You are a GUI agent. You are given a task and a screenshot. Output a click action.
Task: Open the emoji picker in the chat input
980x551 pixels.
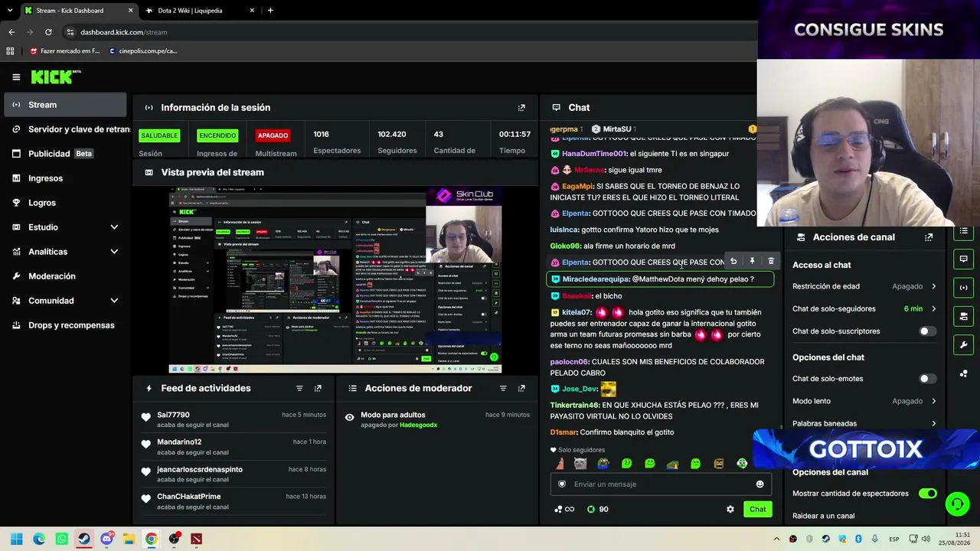(759, 484)
